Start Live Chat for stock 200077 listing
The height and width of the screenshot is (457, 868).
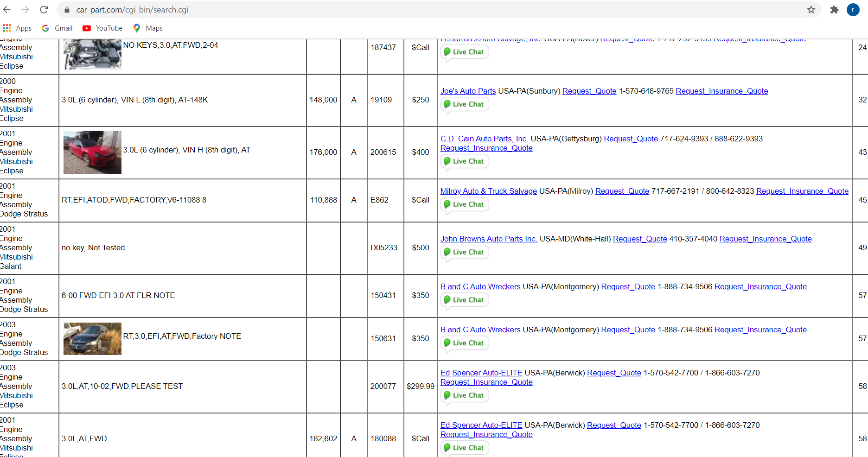(x=465, y=395)
